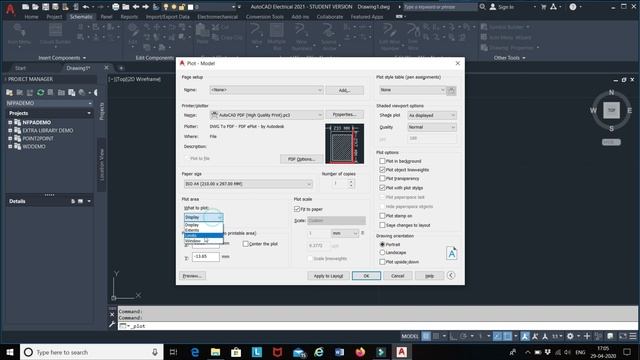Expand EXTRA LIBRARY DEMO project node
640x360 pixels.
pyautogui.click(x=10, y=131)
